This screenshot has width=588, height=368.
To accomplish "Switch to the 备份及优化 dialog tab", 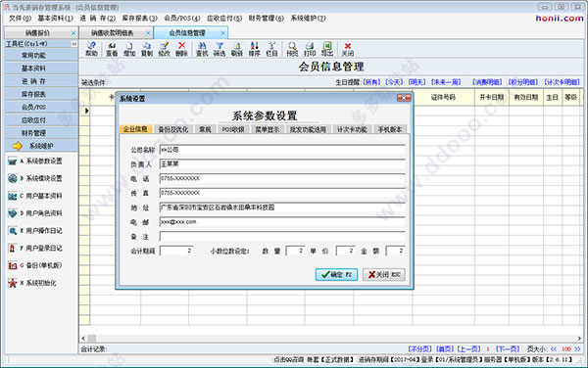I will click(x=172, y=129).
